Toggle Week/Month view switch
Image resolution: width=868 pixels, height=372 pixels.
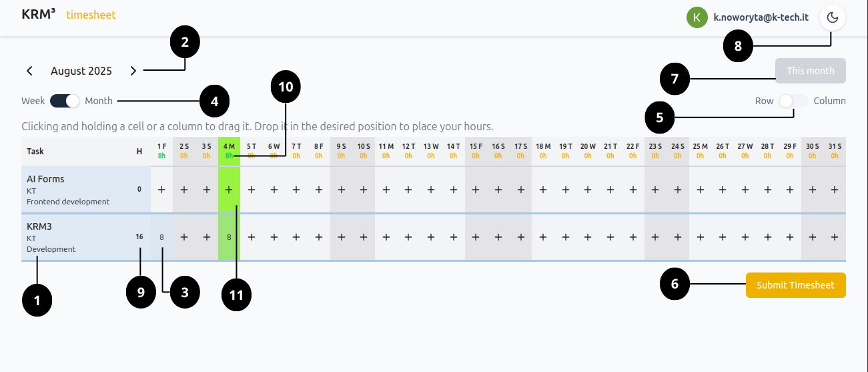[x=65, y=101]
